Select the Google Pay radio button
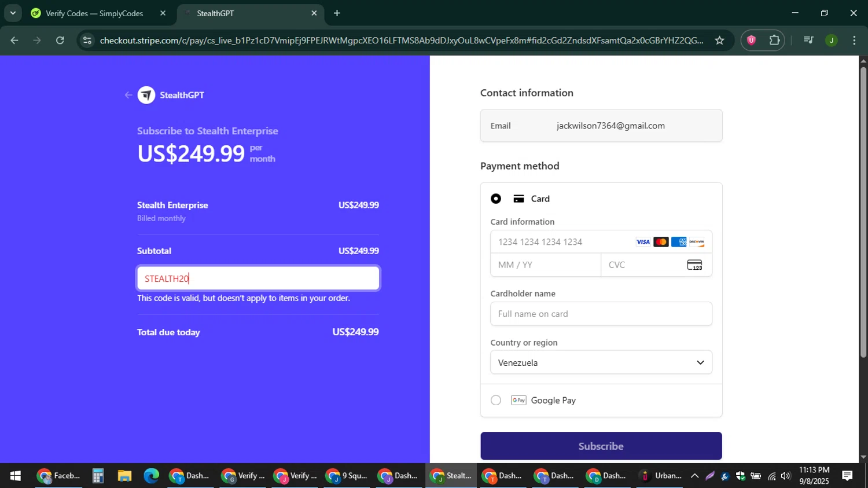Viewport: 868px width, 488px height. [496, 400]
